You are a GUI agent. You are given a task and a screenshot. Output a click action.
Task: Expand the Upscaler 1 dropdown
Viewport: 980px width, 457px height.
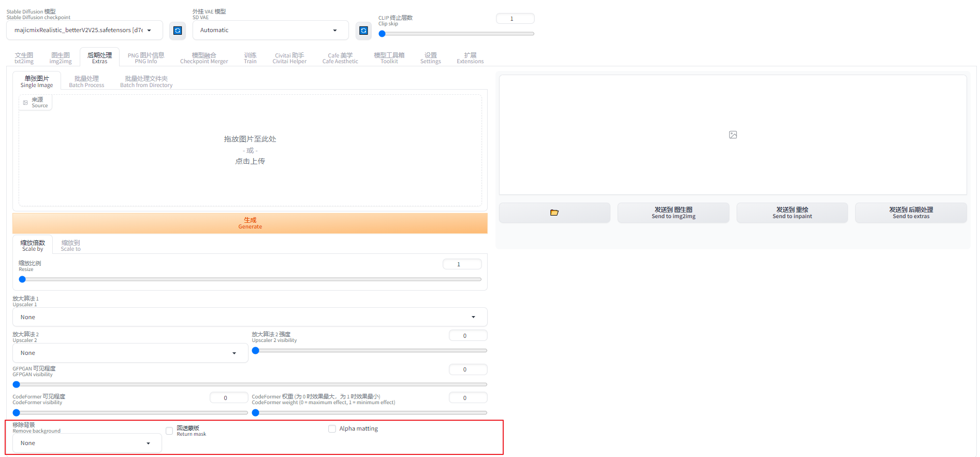click(250, 317)
